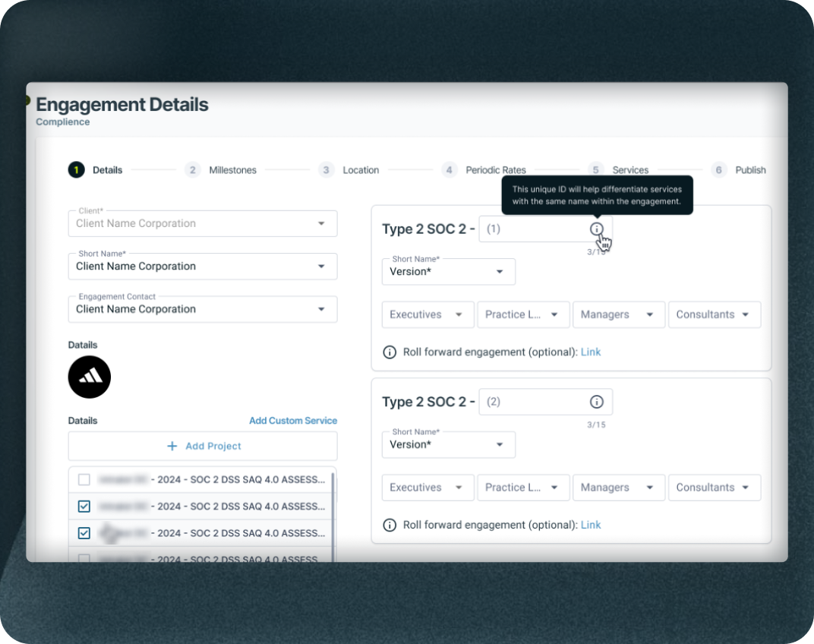Switch to the Periodic Rates step
Image resolution: width=814 pixels, height=644 pixels.
pos(496,170)
